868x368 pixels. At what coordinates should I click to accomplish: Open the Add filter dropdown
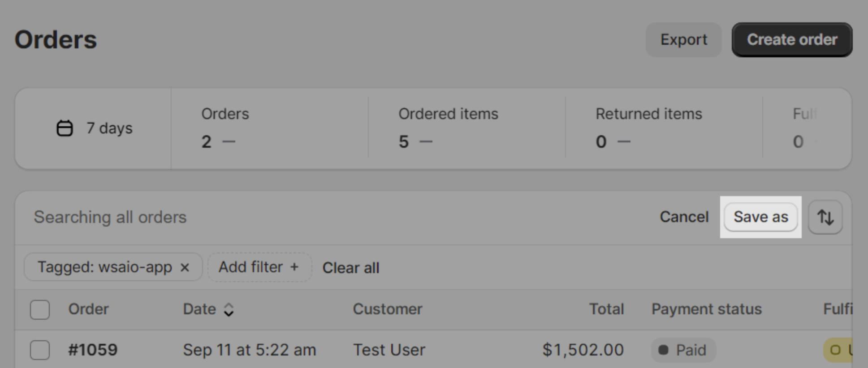coord(259,267)
